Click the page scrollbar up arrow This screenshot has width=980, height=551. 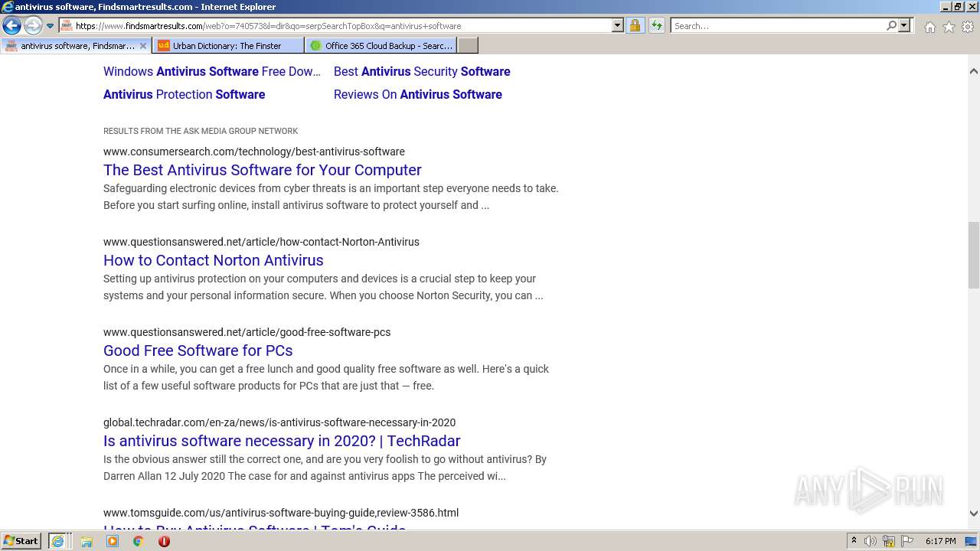pyautogui.click(x=973, y=71)
